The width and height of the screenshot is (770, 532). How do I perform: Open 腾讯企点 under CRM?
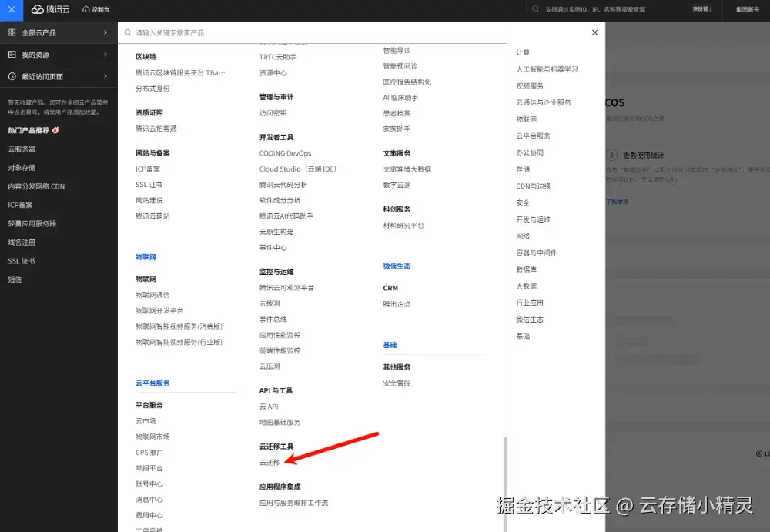pos(397,304)
